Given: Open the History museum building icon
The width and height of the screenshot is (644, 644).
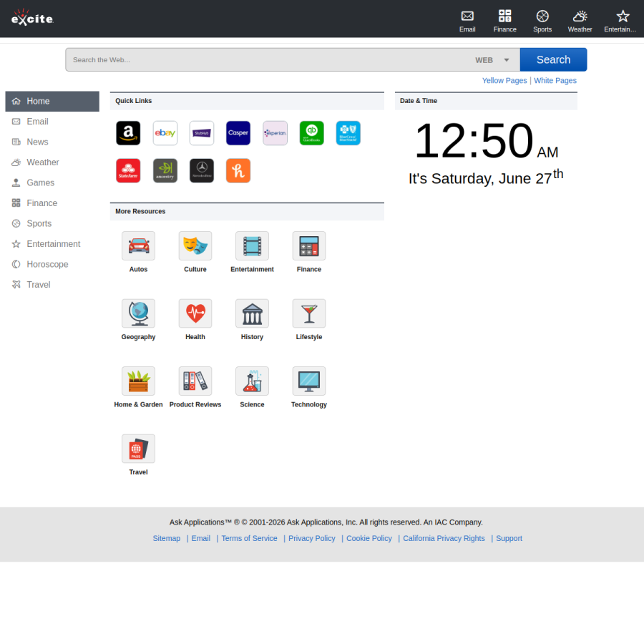Looking at the screenshot, I should point(252,313).
